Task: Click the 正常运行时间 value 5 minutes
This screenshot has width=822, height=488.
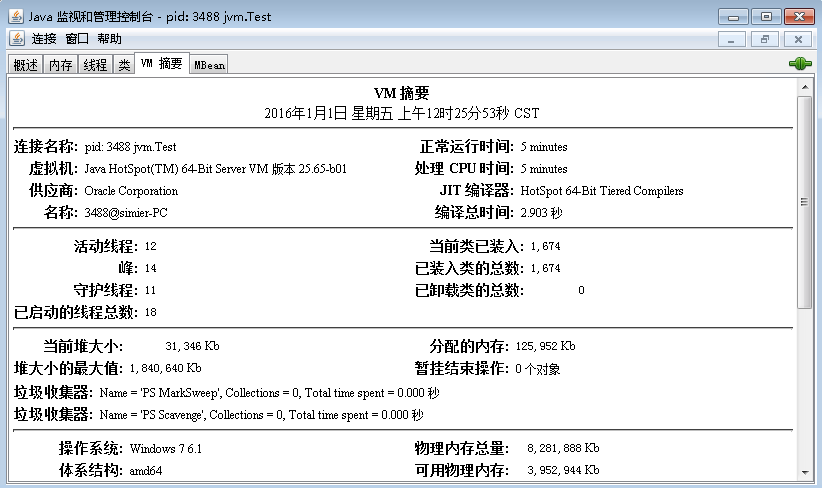Action: coord(544,147)
